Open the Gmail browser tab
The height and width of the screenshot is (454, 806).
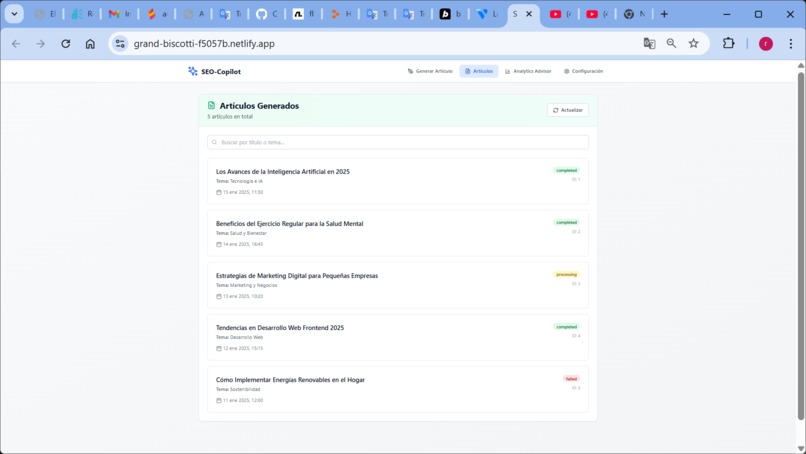pos(119,14)
